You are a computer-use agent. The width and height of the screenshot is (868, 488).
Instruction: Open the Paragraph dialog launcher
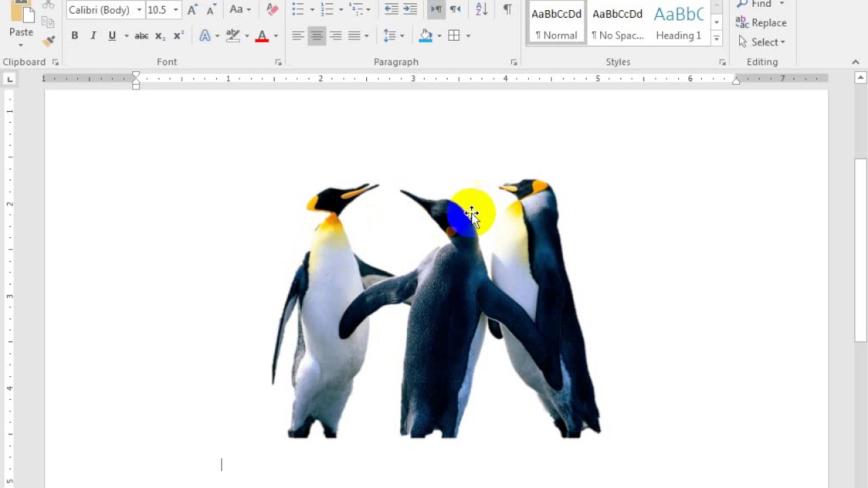pos(513,62)
